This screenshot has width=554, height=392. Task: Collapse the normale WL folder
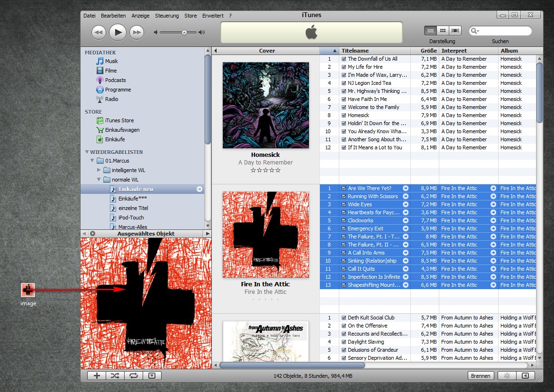pyautogui.click(x=99, y=180)
